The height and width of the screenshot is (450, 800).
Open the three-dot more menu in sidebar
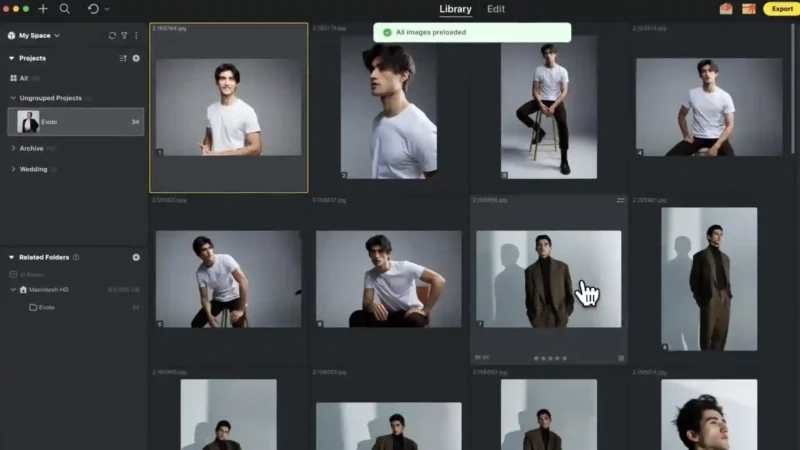point(136,36)
